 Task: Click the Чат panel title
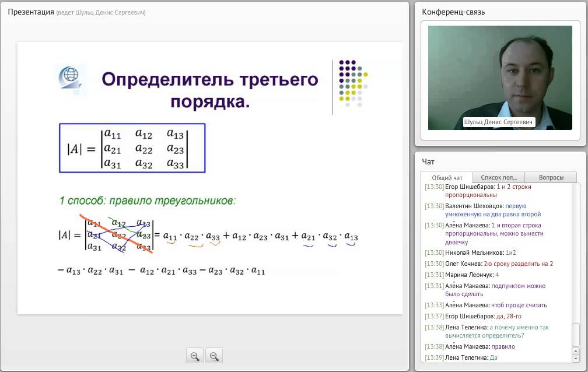pos(428,162)
